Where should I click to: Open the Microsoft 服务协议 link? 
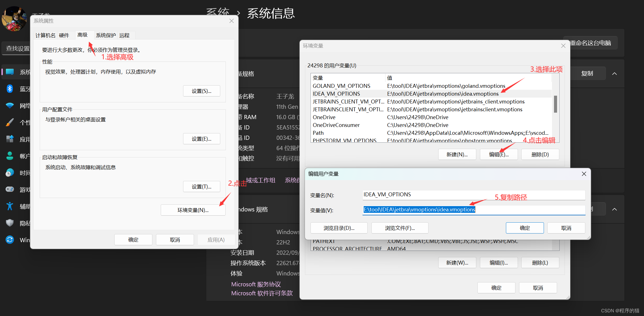tap(256, 284)
